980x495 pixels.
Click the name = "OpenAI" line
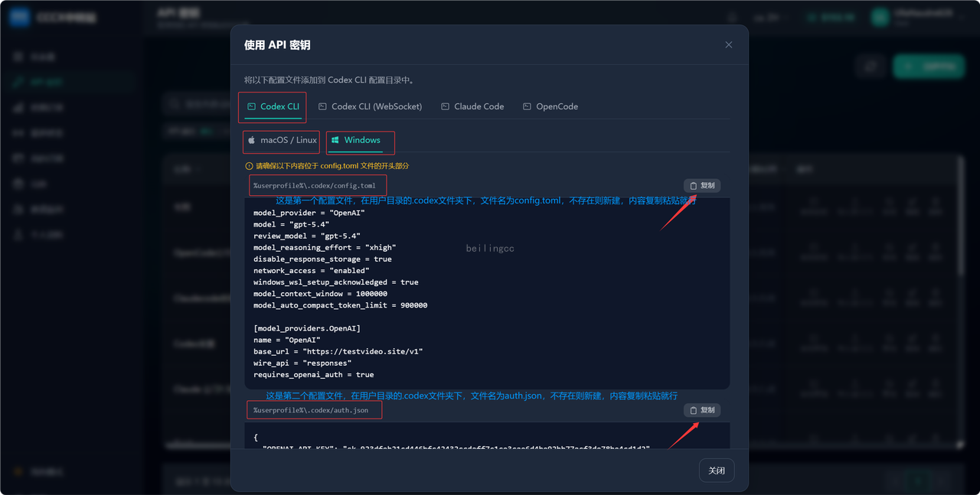coord(287,340)
